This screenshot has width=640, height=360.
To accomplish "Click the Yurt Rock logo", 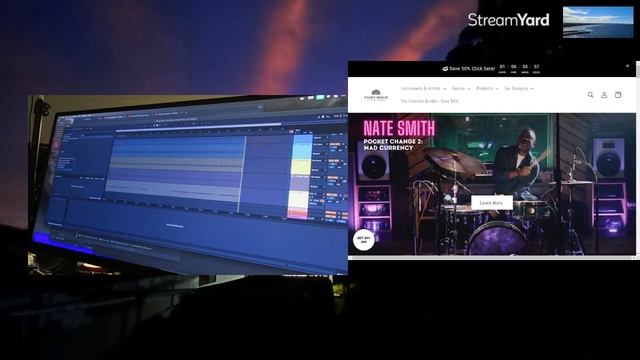I will click(x=376, y=95).
